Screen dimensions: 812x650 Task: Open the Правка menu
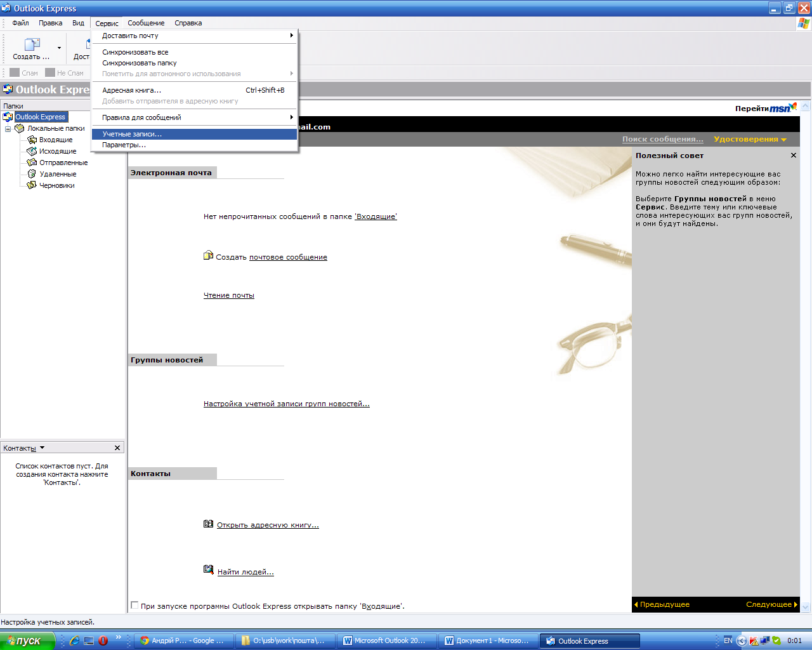coord(50,23)
